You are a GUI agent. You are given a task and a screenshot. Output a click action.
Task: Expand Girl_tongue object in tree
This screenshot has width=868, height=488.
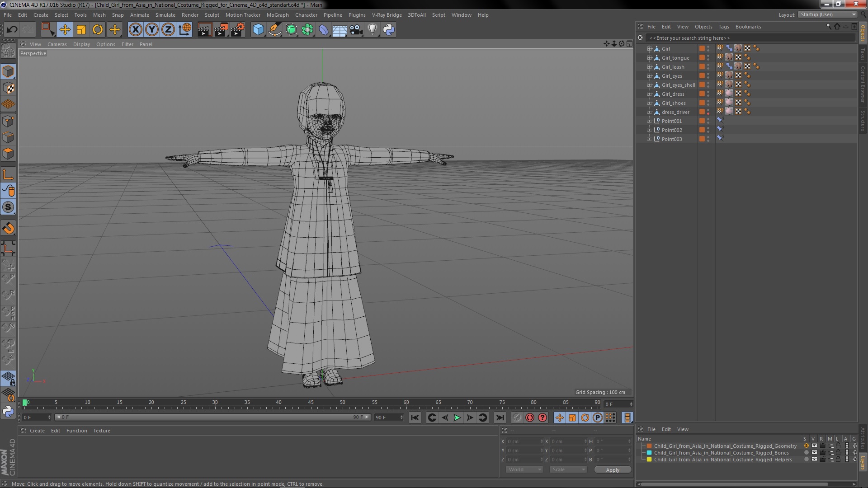pos(649,58)
